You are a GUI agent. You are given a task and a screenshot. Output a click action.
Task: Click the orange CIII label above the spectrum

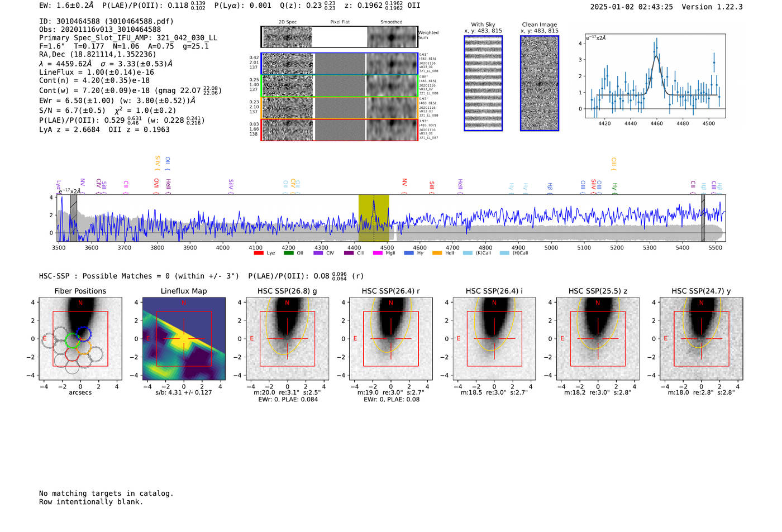click(614, 164)
